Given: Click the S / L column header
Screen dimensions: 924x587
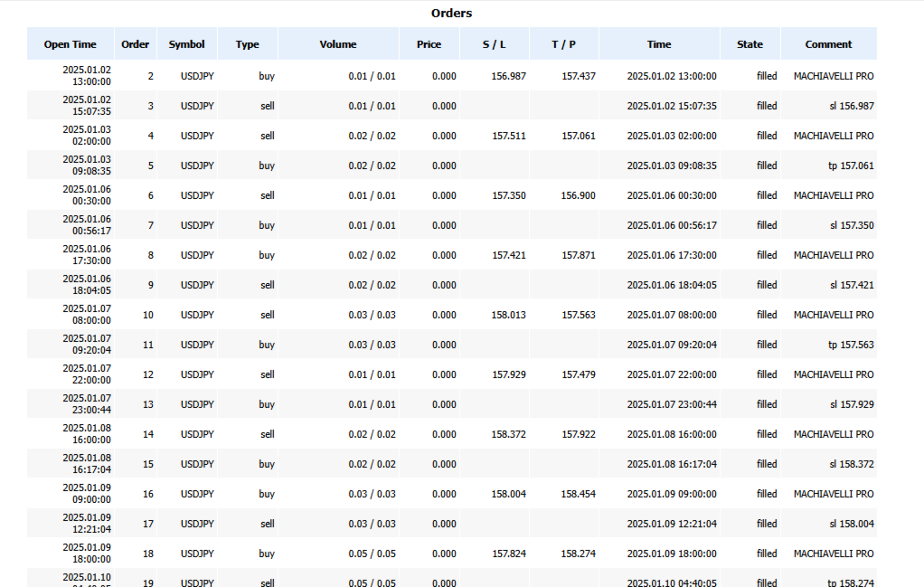Looking at the screenshot, I should point(495,44).
